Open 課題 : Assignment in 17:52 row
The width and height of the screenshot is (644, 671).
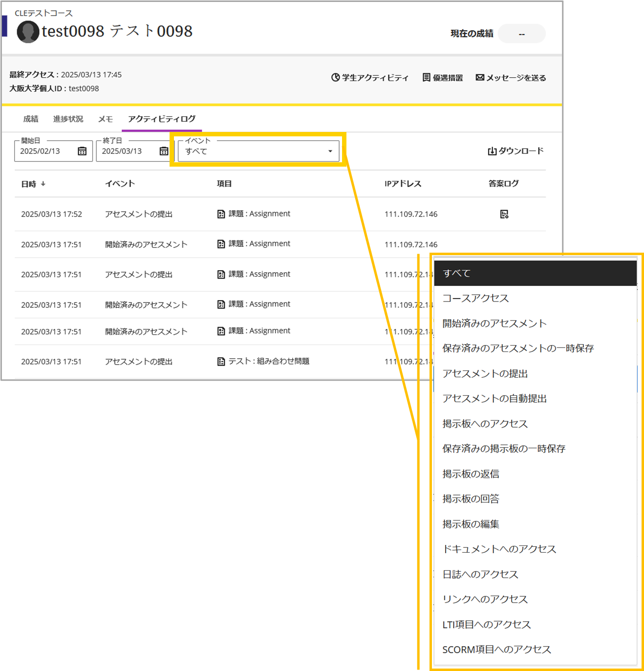[x=259, y=214]
